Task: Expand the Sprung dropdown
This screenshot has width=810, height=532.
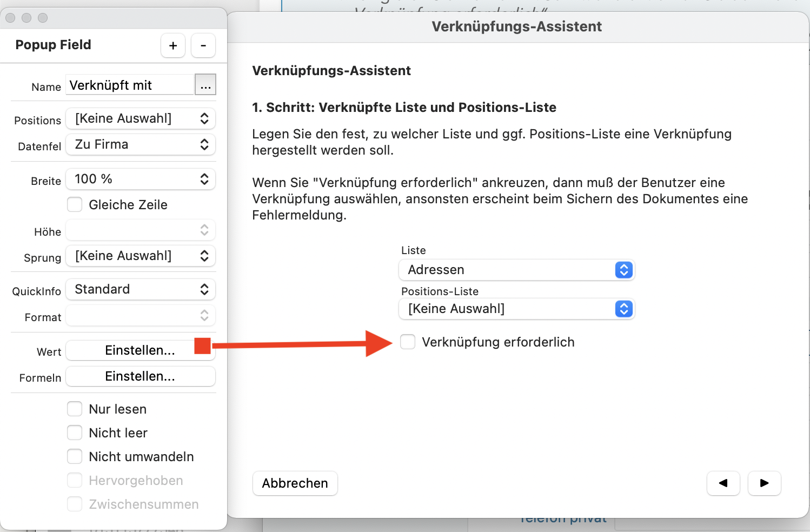Action: tap(141, 256)
